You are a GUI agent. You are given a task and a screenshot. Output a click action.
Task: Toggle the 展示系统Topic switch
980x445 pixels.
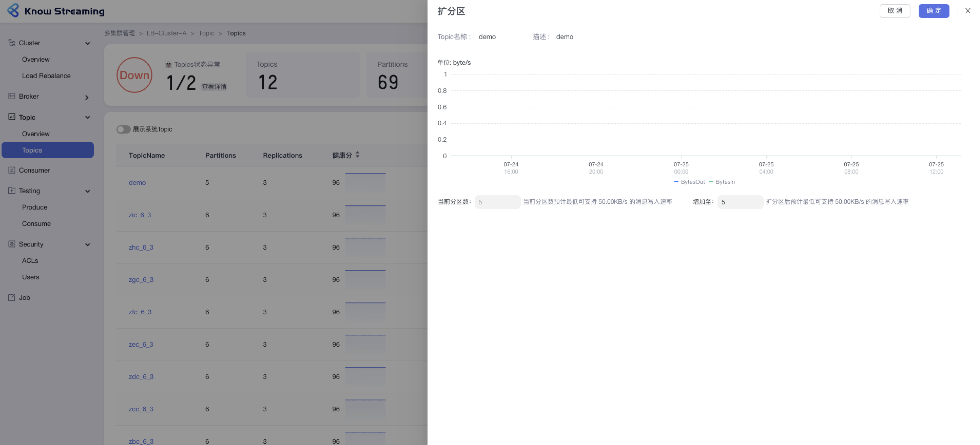pos(123,129)
